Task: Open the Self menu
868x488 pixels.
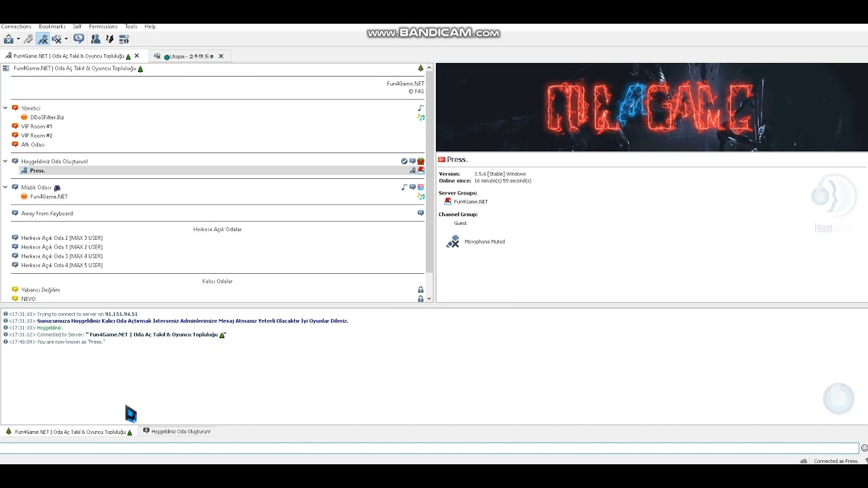Action: pos(77,26)
